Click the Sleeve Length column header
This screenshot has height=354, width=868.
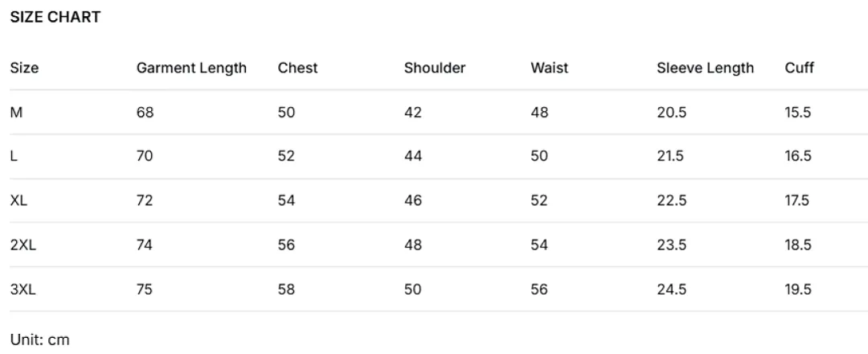tap(706, 68)
